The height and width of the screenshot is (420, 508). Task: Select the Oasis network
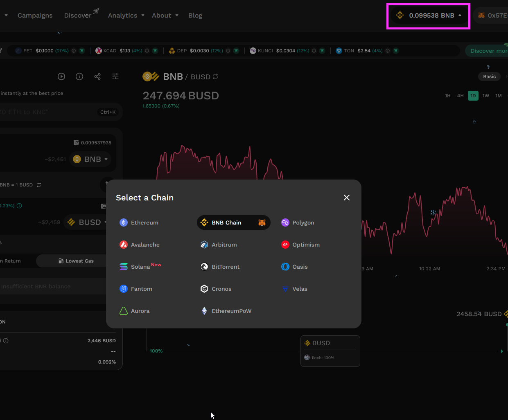click(x=295, y=267)
